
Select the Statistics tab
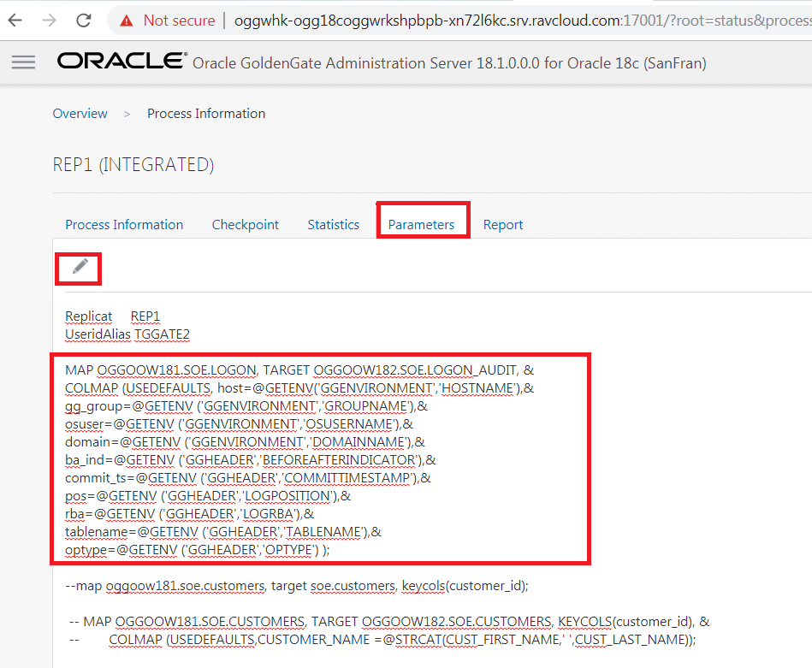[334, 225]
